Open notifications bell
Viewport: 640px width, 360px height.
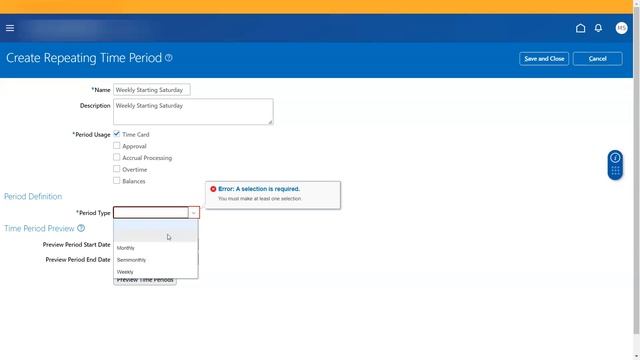click(598, 28)
